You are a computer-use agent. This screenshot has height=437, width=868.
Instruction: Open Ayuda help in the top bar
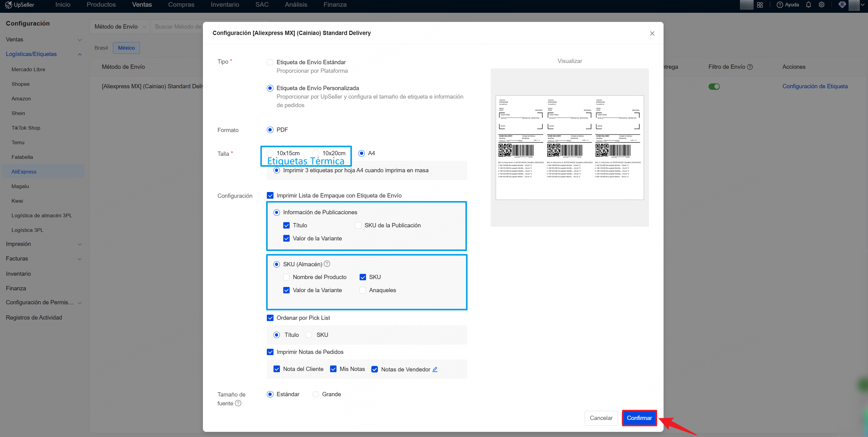(x=787, y=5)
